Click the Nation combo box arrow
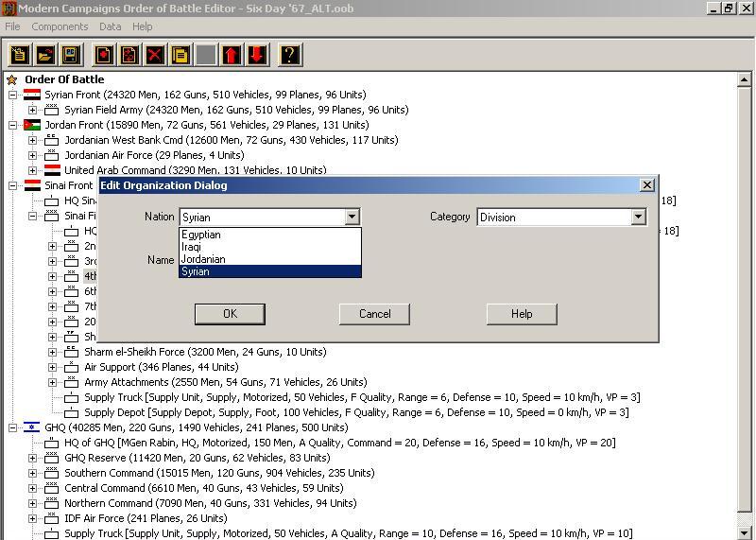Viewport: 756px width, 540px height. tap(352, 217)
